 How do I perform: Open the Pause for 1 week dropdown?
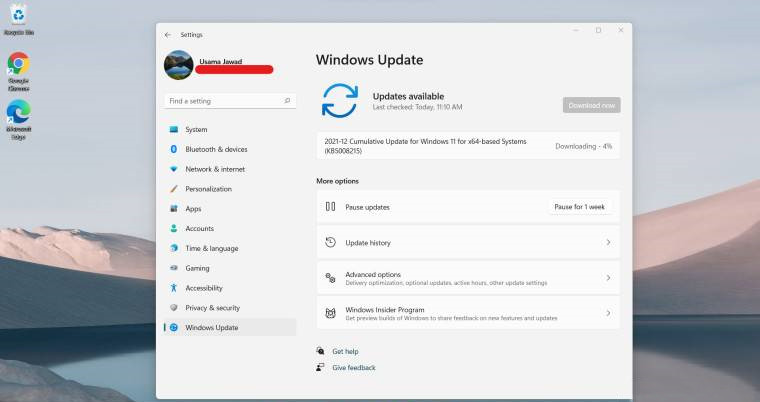[580, 207]
